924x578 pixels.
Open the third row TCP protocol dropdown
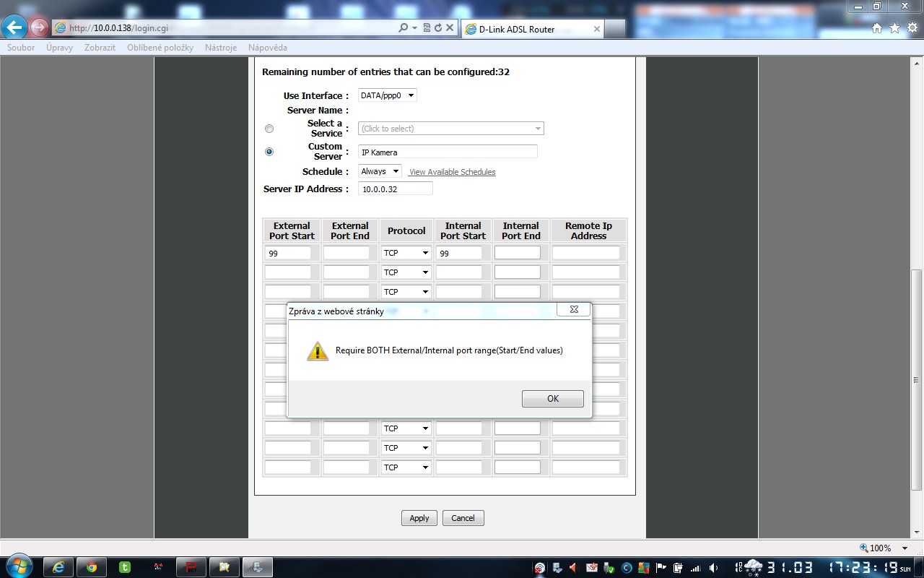(x=406, y=292)
